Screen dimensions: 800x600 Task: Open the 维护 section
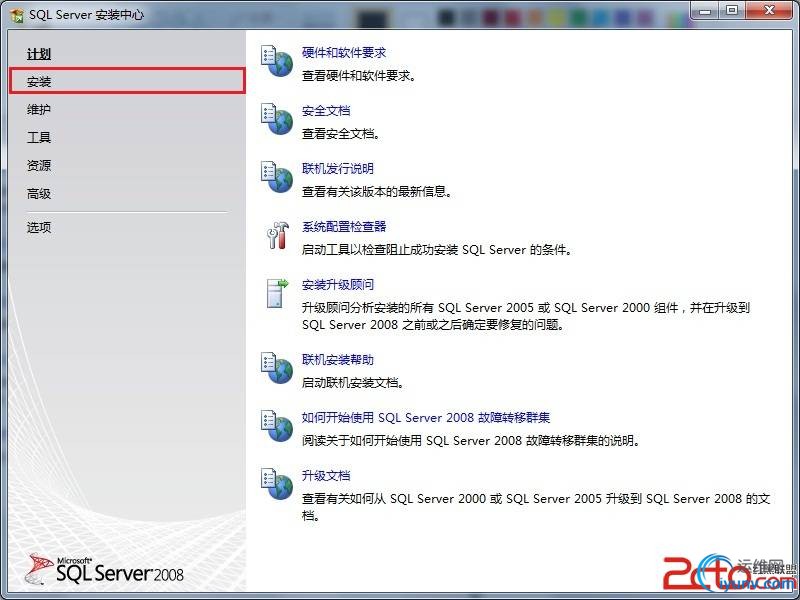[x=39, y=109]
